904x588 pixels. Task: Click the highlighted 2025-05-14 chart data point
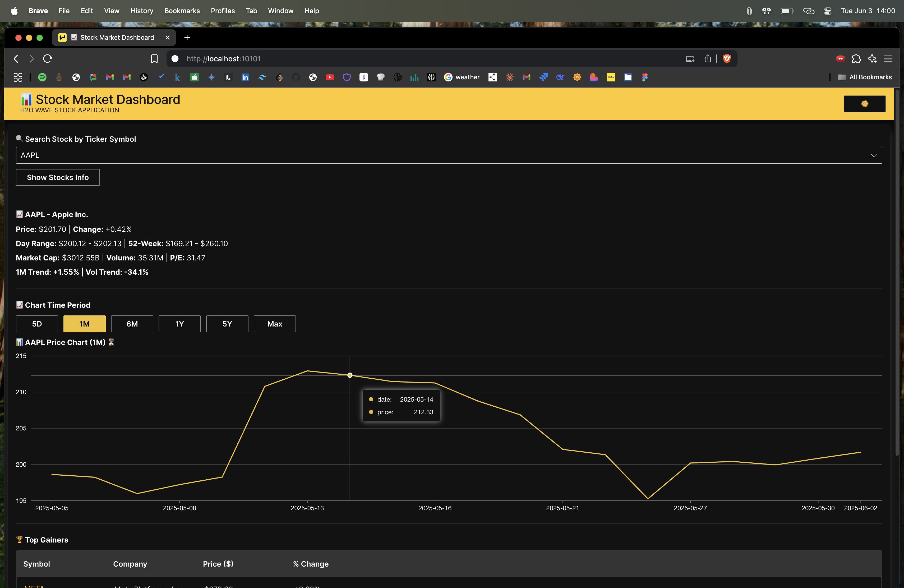pyautogui.click(x=350, y=375)
